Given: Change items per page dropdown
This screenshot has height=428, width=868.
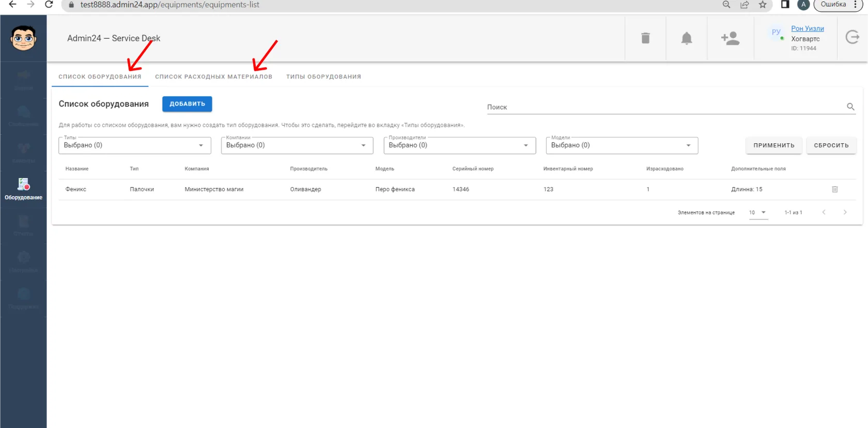Looking at the screenshot, I should click(758, 212).
